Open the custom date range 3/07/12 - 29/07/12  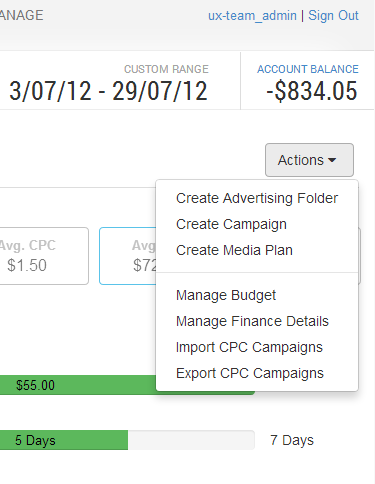108,91
